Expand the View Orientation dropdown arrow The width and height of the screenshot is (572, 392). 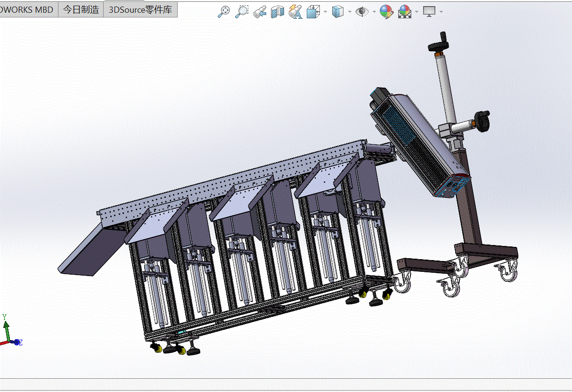(x=326, y=12)
